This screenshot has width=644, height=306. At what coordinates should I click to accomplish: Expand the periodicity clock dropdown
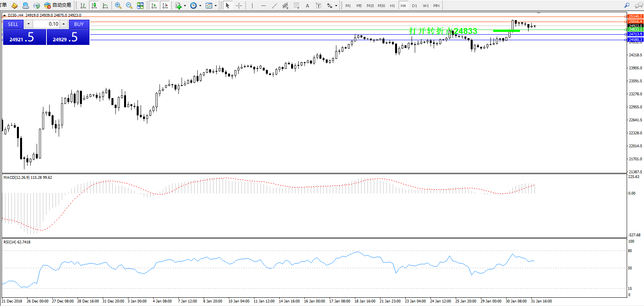pos(200,6)
